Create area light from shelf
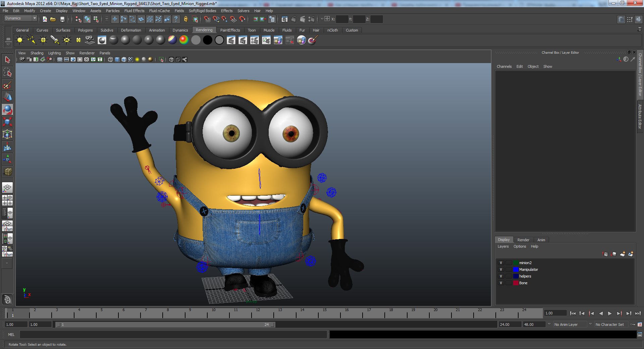 point(67,40)
